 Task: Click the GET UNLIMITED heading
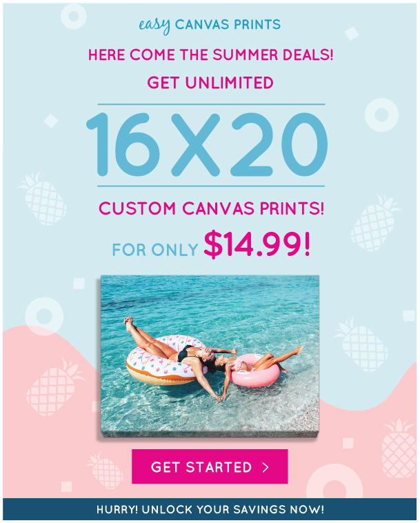pyautogui.click(x=210, y=83)
